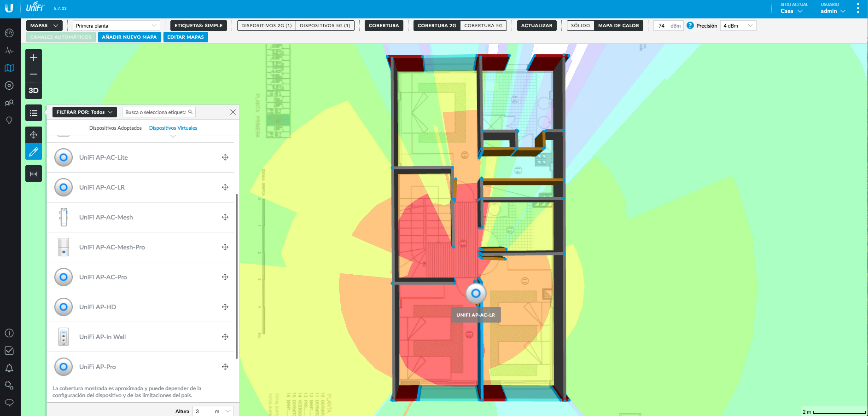Screen dimensions: 868x416
Task: Click the UniFi U logo
Action: pyautogui.click(x=9, y=8)
